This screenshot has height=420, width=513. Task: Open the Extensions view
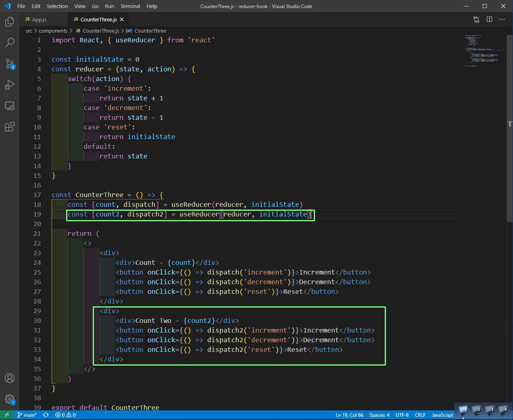tap(10, 127)
